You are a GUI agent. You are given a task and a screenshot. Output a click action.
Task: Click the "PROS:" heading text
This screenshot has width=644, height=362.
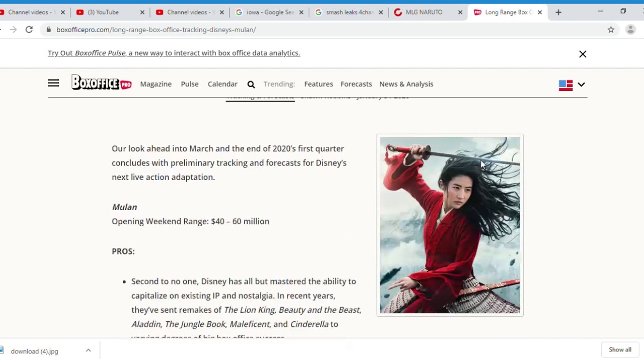(x=123, y=251)
